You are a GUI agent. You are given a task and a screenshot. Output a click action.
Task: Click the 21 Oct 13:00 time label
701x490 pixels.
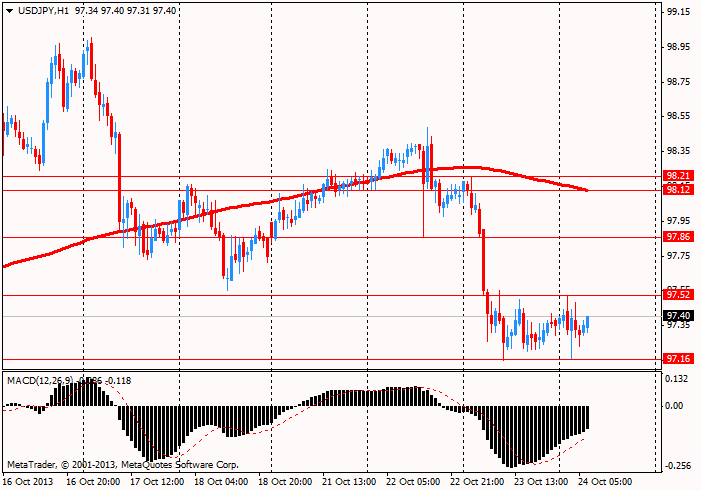349,482
